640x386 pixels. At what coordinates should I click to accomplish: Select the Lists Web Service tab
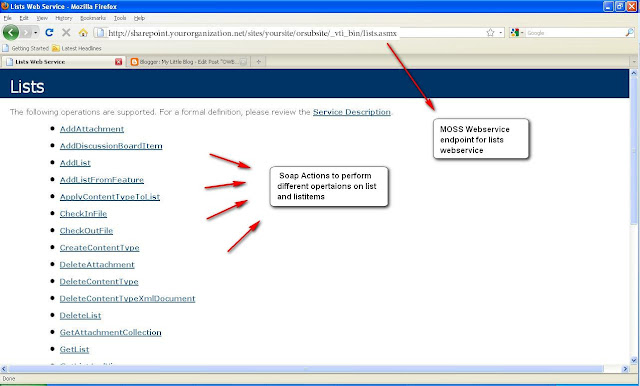(63, 62)
